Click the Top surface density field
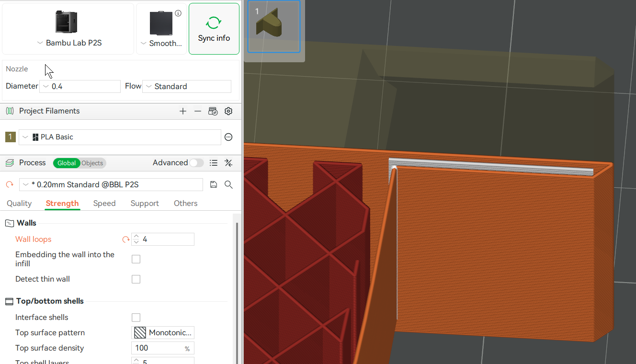The height and width of the screenshot is (364, 636). 163,348
